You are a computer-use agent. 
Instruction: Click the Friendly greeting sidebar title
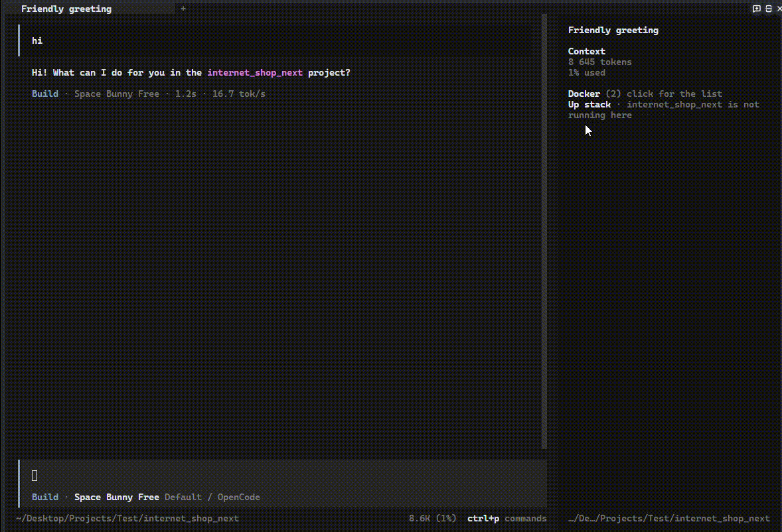pos(613,31)
